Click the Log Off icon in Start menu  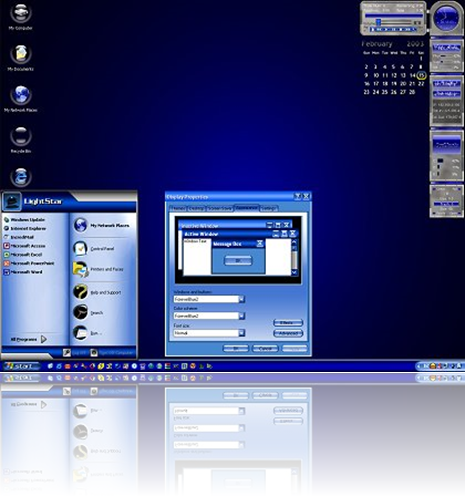[x=67, y=352]
